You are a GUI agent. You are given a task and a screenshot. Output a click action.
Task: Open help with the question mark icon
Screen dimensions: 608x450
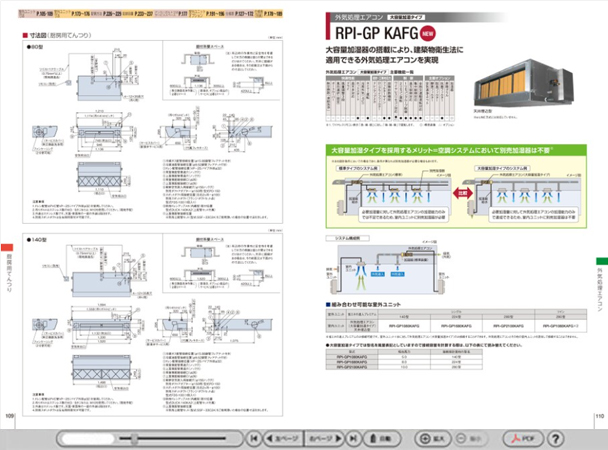[x=556, y=438]
